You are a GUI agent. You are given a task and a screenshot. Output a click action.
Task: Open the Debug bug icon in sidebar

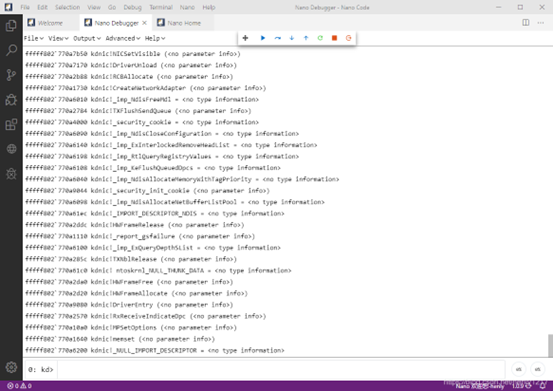(11, 99)
